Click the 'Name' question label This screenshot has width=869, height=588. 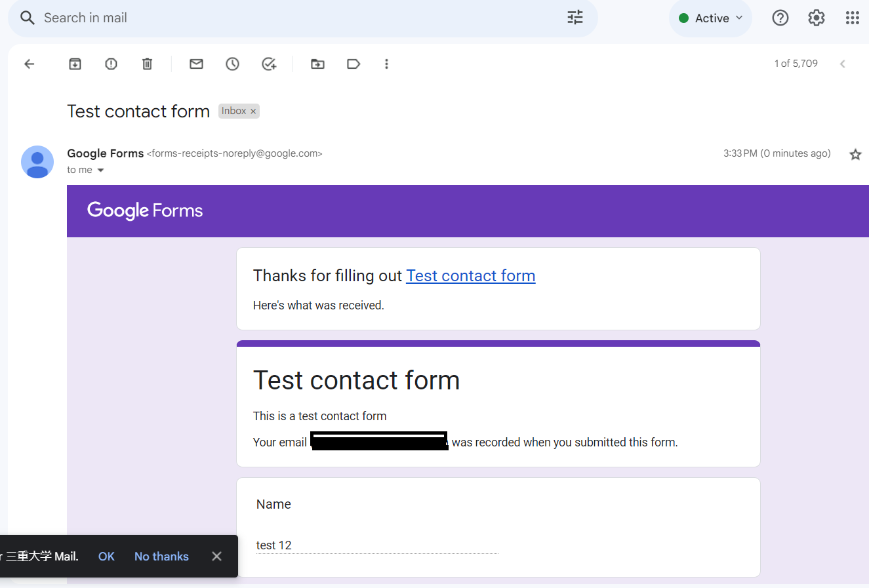tap(273, 504)
